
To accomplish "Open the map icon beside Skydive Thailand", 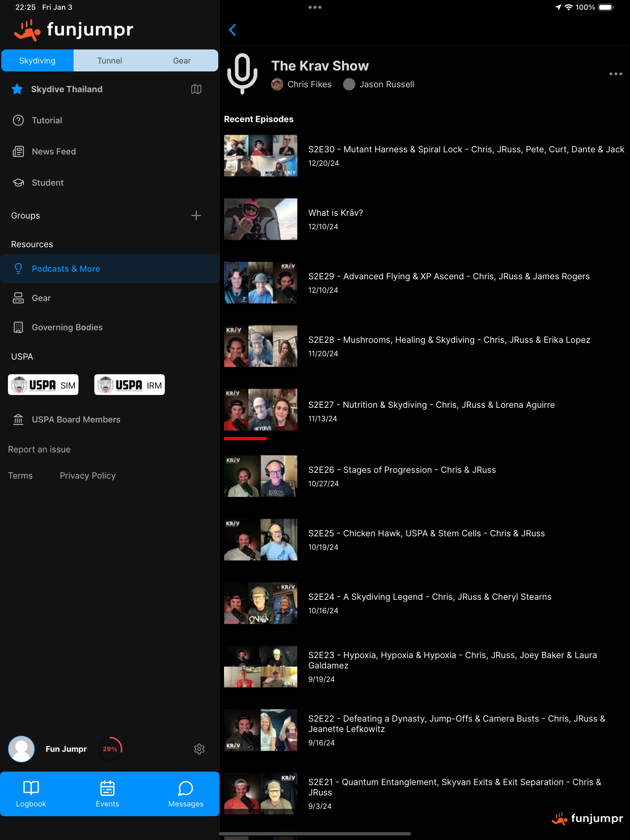I will [196, 89].
